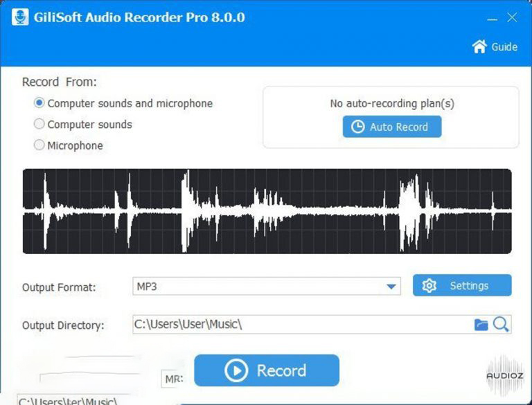Click the clock icon in Auto Record
Screen dimensions: 532x405
click(x=357, y=127)
